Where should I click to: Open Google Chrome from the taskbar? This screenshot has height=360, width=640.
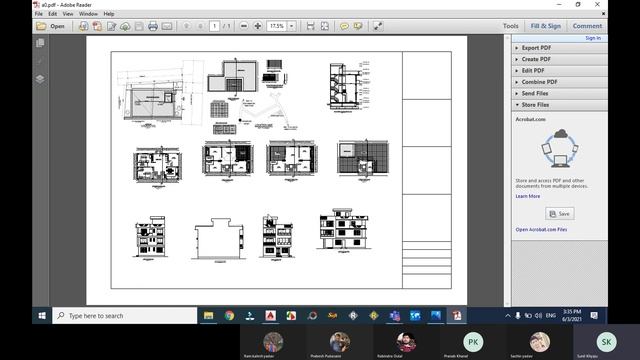point(229,316)
